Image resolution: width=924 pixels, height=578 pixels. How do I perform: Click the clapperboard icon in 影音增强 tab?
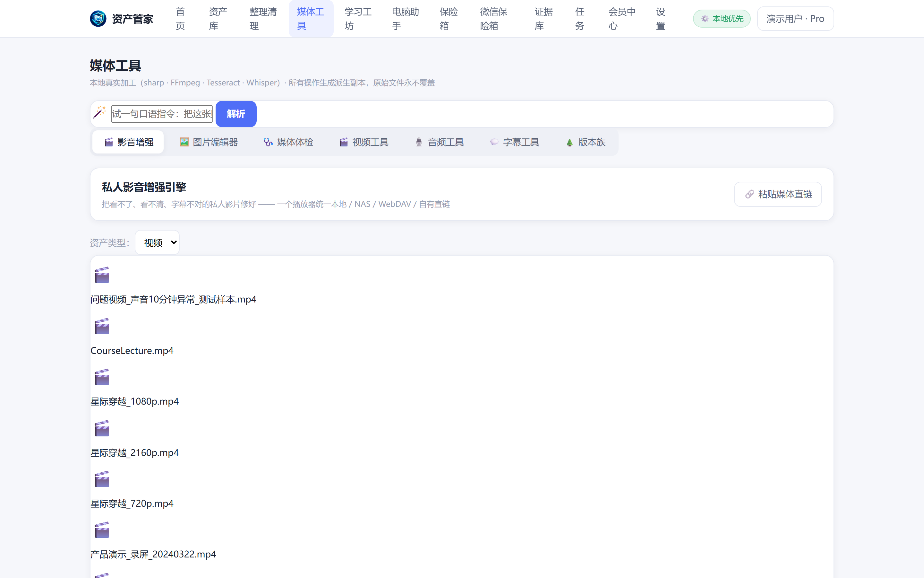click(x=109, y=142)
